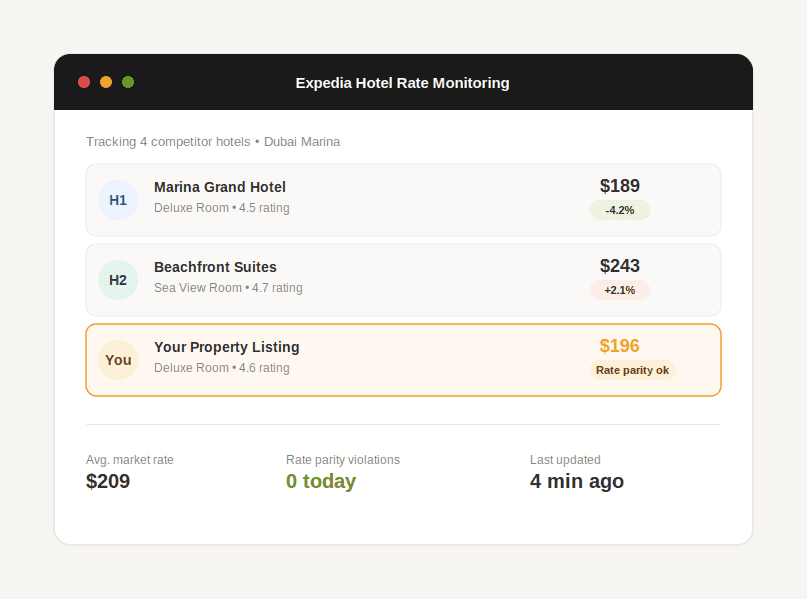
Task: Select the Your Property Listing title
Action: [x=226, y=347]
